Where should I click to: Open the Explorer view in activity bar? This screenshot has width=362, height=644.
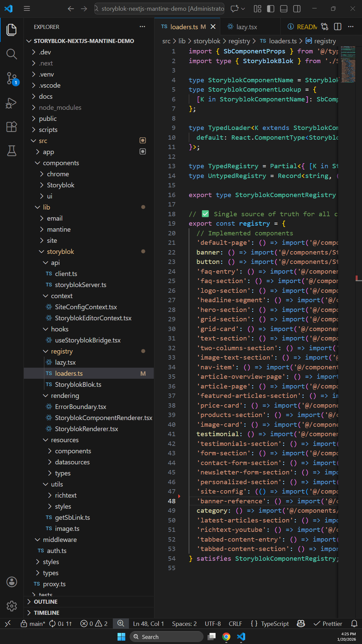[12, 30]
